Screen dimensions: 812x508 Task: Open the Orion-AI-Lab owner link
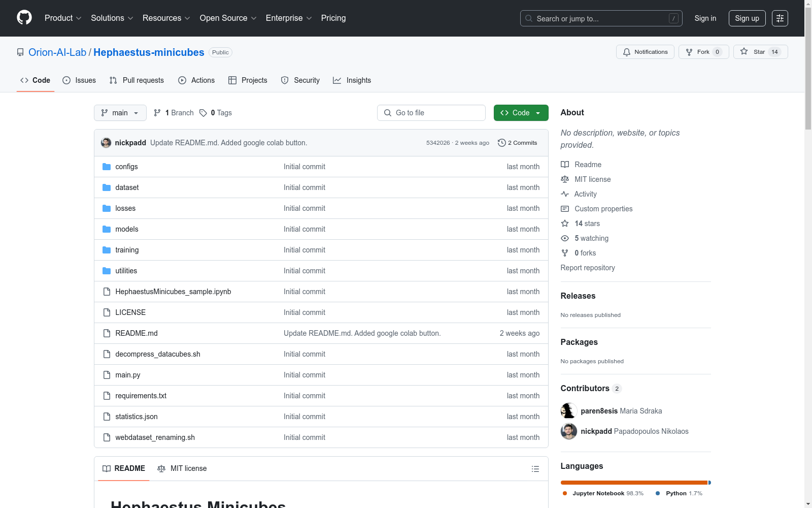pos(57,52)
